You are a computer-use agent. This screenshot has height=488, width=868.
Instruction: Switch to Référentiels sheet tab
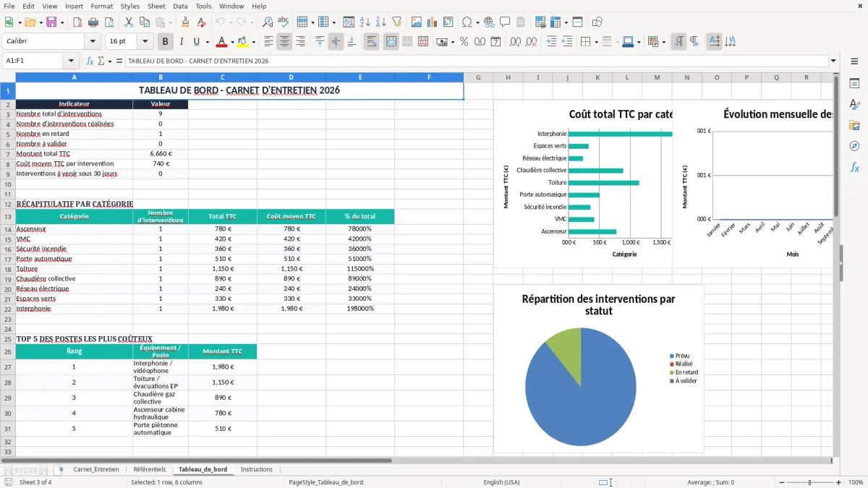pos(150,469)
